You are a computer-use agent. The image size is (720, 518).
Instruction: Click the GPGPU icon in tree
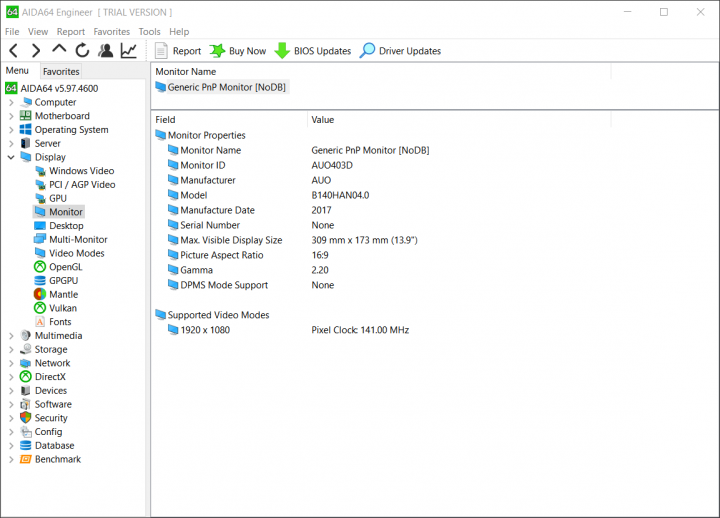(x=40, y=281)
